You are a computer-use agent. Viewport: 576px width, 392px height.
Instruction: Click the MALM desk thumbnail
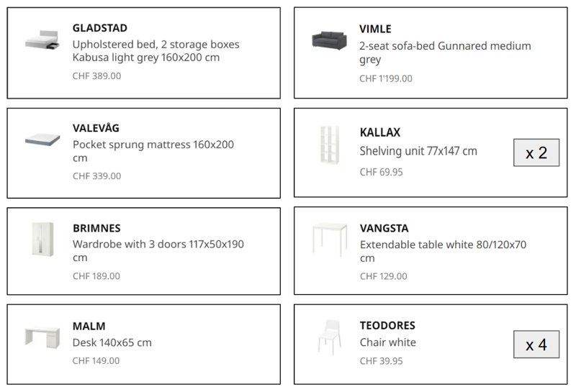[x=42, y=337]
